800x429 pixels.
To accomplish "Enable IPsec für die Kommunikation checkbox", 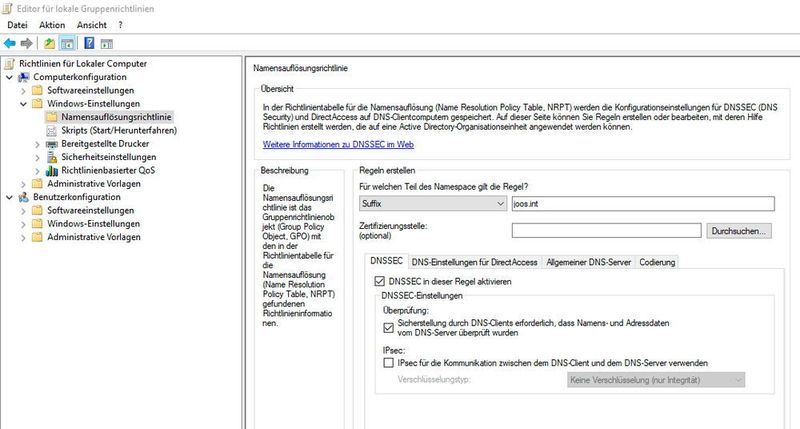I will point(388,363).
